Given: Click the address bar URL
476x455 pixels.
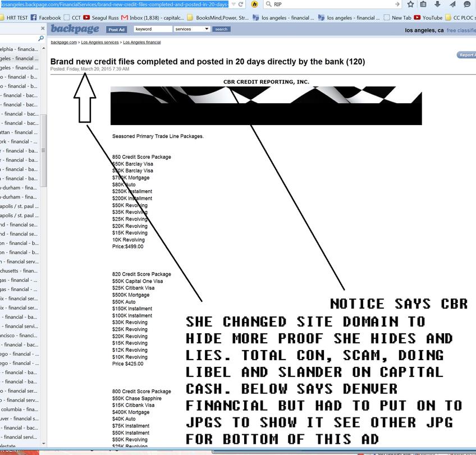Looking at the screenshot, I should [x=115, y=4].
